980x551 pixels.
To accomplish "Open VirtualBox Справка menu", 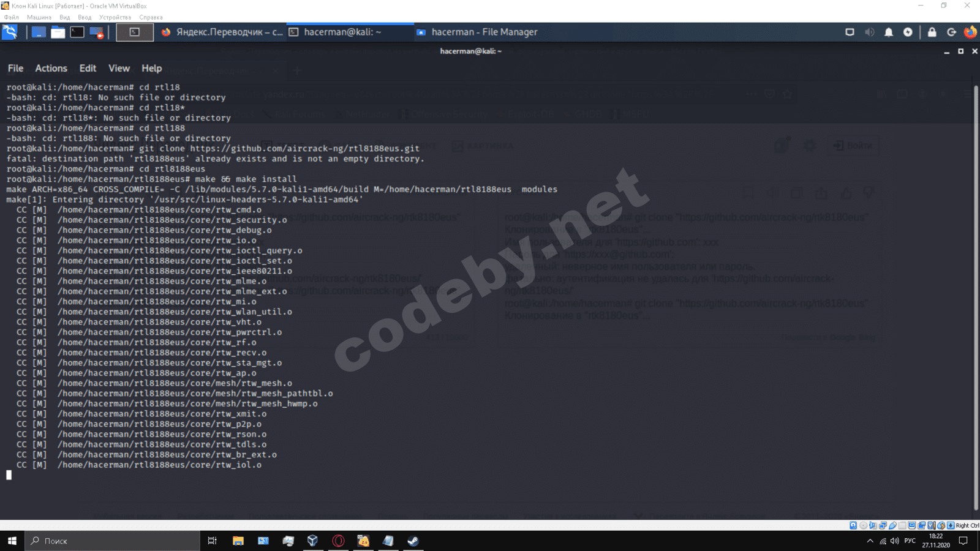I will [151, 17].
